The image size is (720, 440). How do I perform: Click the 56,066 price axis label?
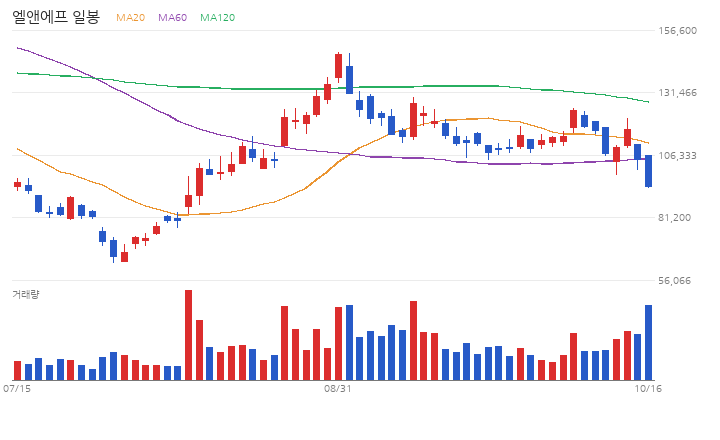coord(674,281)
